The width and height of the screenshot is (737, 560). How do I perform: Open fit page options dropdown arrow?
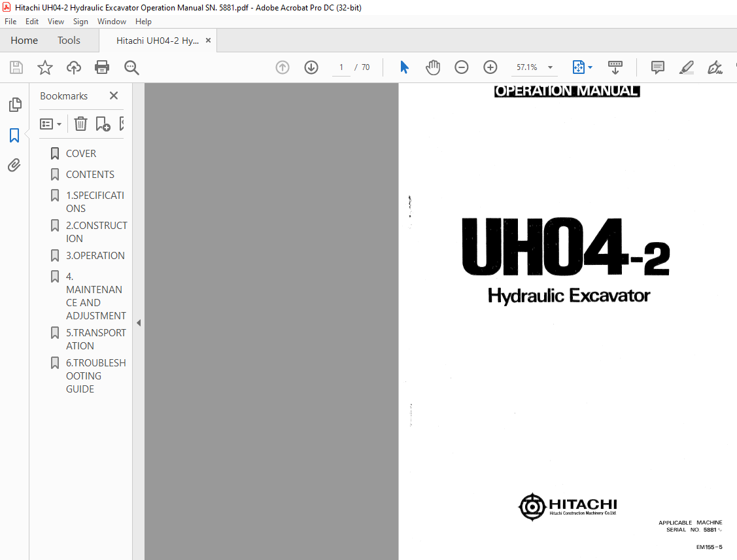[x=591, y=67]
